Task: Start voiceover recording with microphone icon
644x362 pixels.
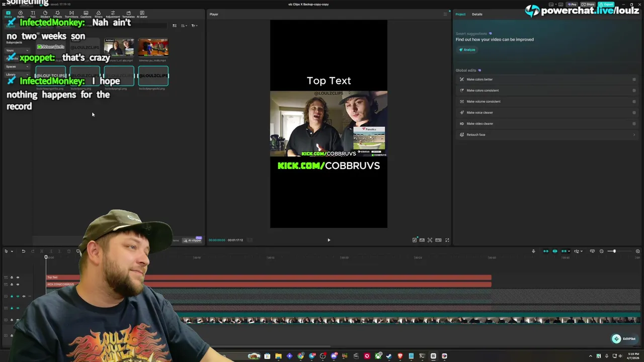Action: (x=533, y=251)
